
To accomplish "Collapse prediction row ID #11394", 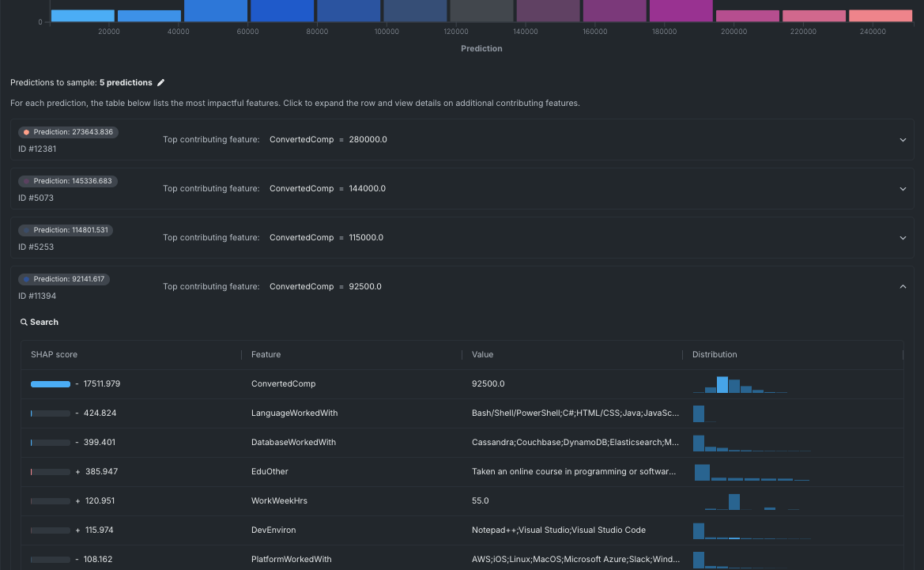I will (903, 287).
